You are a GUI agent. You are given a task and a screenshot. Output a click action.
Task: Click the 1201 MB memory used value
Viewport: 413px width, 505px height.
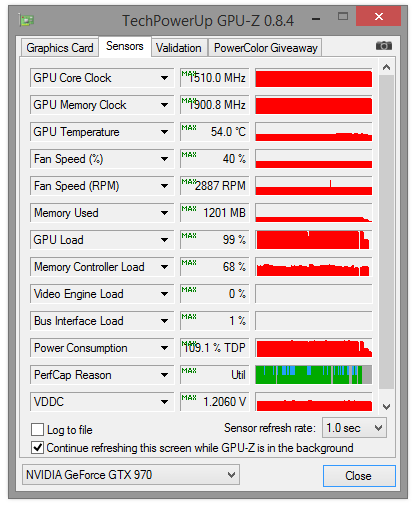point(215,213)
